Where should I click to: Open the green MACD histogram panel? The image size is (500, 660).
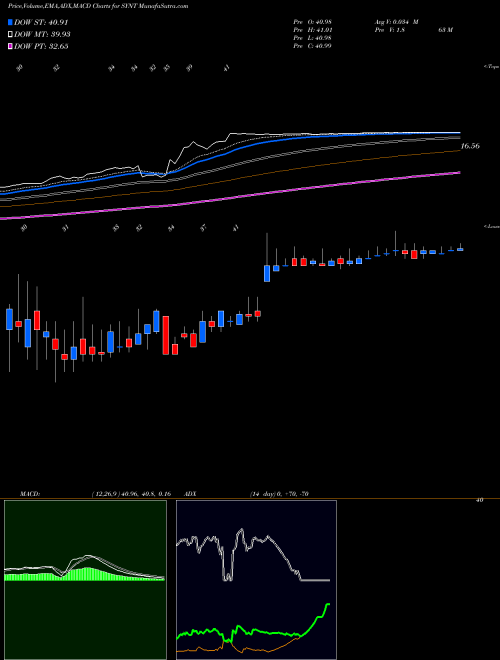click(85, 580)
